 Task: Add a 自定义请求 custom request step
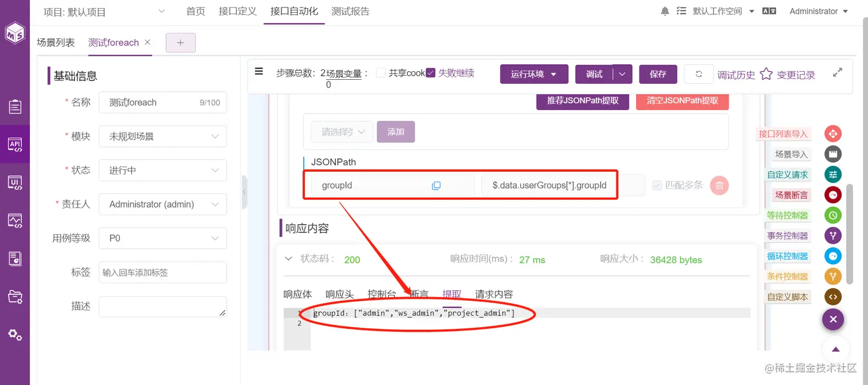coord(833,174)
